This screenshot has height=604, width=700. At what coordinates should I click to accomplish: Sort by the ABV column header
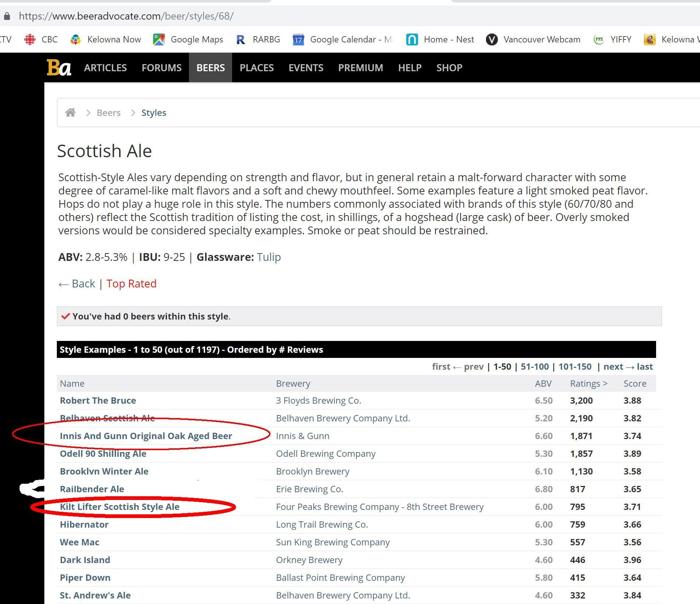(543, 383)
